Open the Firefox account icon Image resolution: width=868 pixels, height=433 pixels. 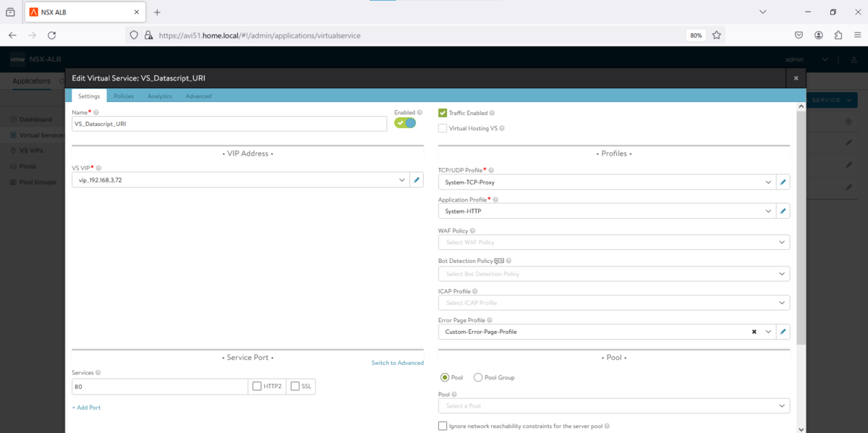(x=818, y=35)
